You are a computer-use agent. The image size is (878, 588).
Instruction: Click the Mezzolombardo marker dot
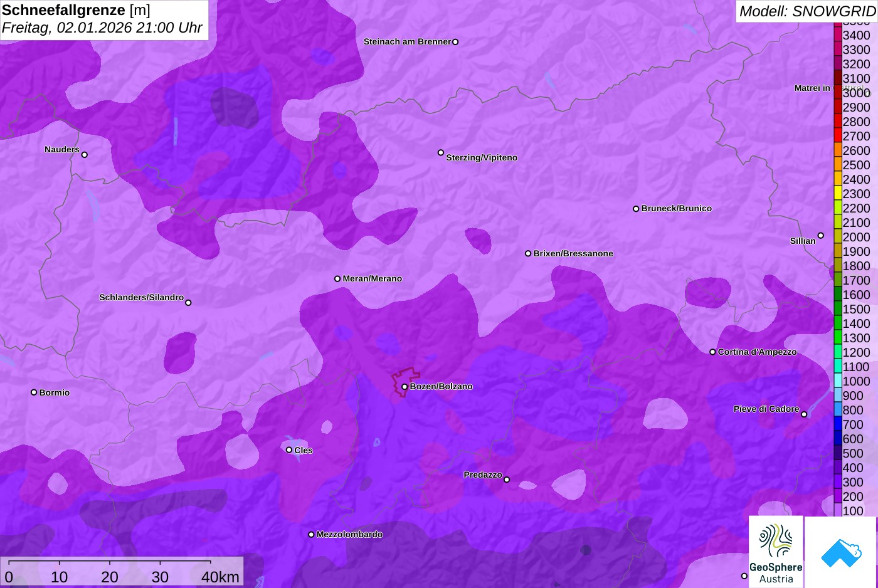[311, 535]
